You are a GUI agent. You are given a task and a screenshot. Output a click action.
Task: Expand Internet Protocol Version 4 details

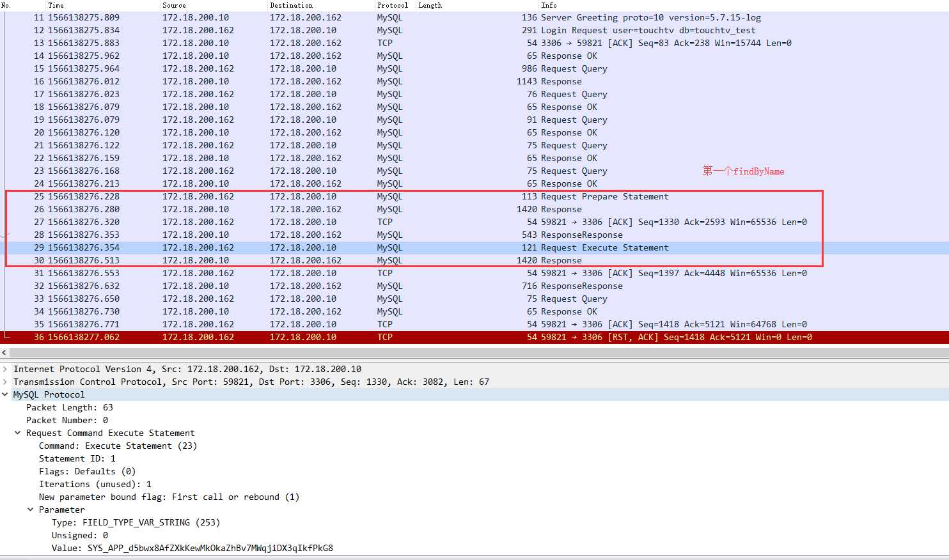5,369
